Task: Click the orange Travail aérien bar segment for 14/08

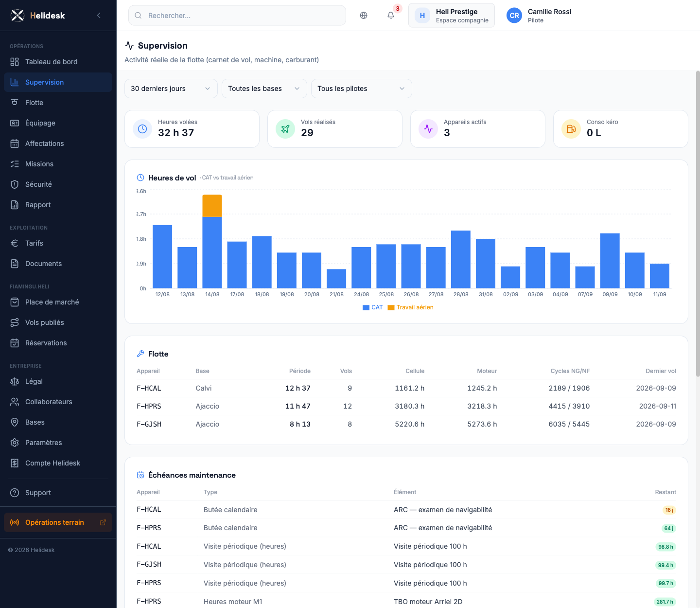Action: [x=212, y=206]
